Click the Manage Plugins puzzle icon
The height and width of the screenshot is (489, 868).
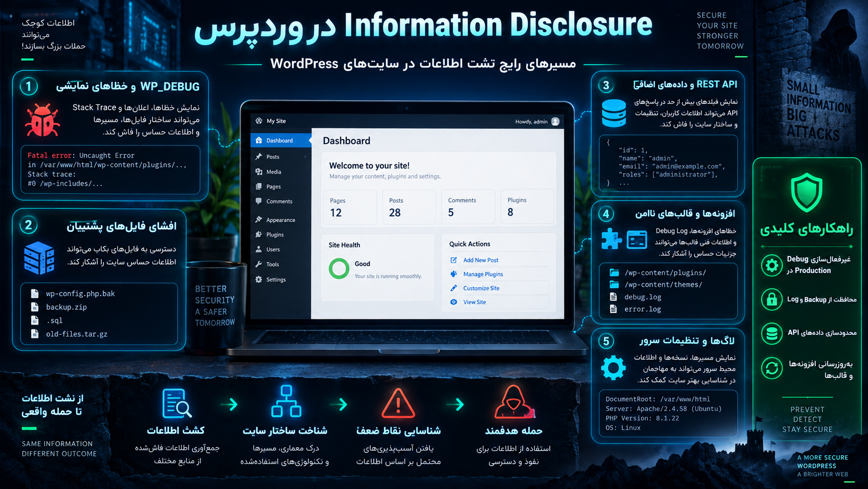pyautogui.click(x=454, y=274)
